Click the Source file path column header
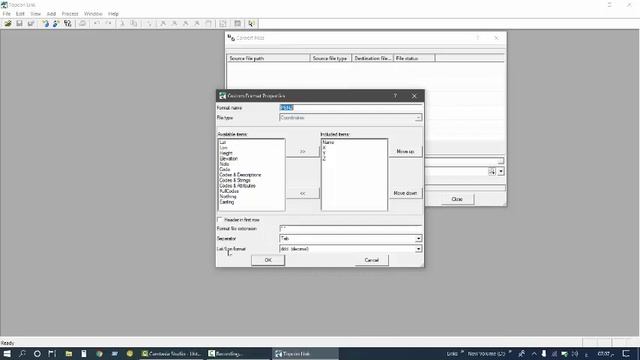 coord(268,58)
